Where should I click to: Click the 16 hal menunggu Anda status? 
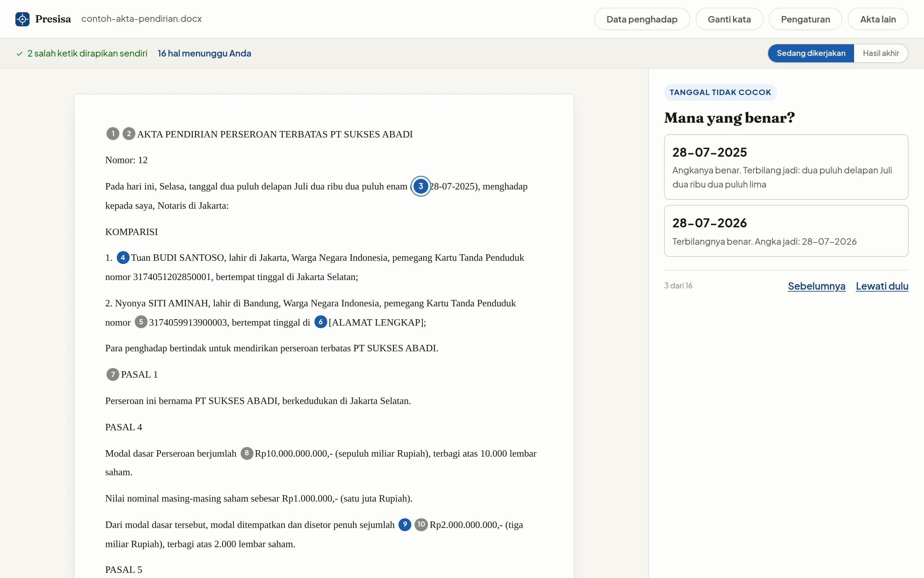click(204, 54)
